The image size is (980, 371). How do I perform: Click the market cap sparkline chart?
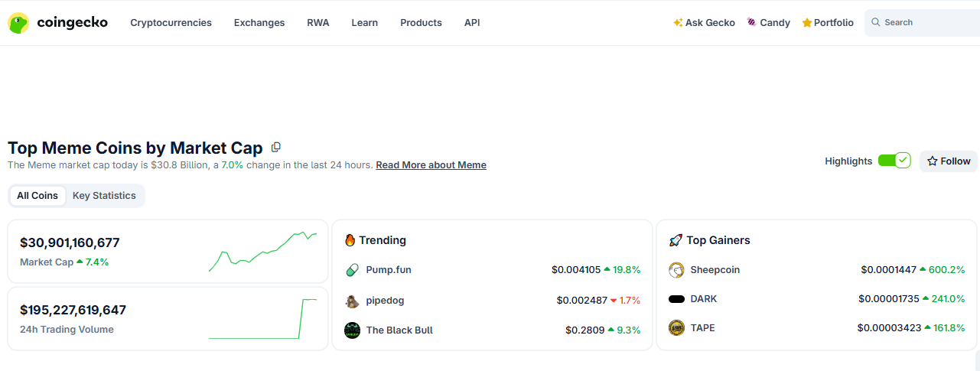262,252
